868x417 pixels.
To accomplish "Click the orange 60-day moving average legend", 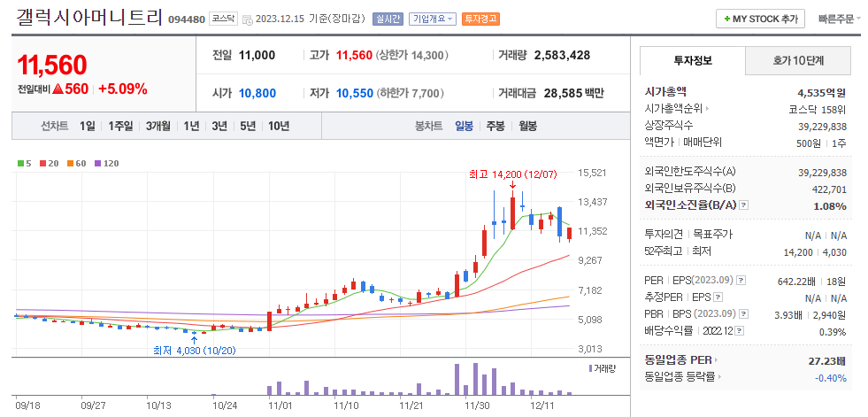I will [77, 164].
